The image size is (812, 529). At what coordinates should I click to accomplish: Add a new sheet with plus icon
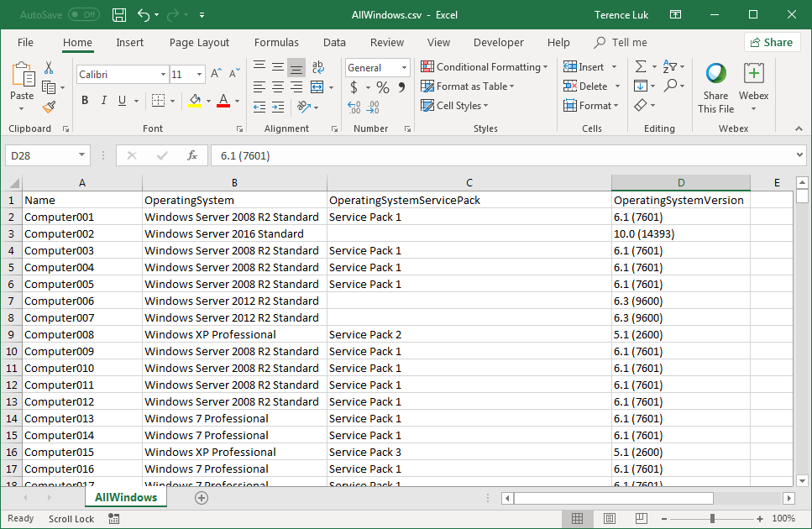click(201, 497)
